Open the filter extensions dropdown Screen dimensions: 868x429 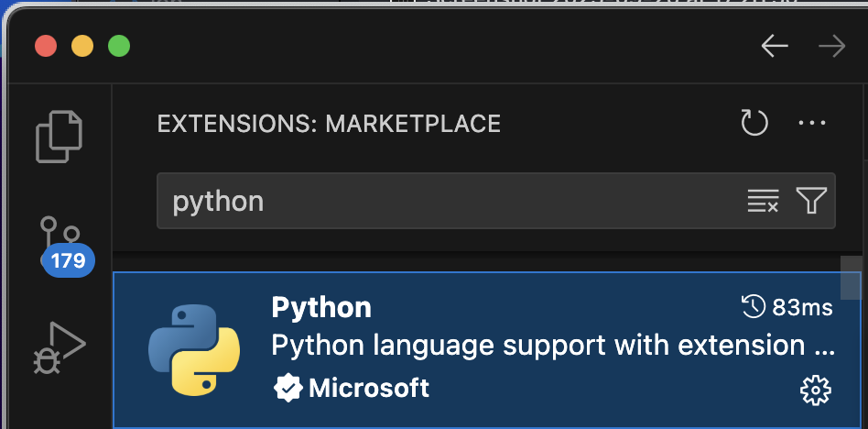[811, 201]
